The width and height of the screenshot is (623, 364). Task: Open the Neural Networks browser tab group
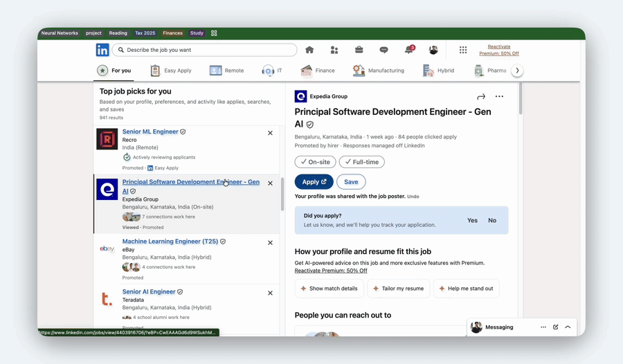coord(60,33)
